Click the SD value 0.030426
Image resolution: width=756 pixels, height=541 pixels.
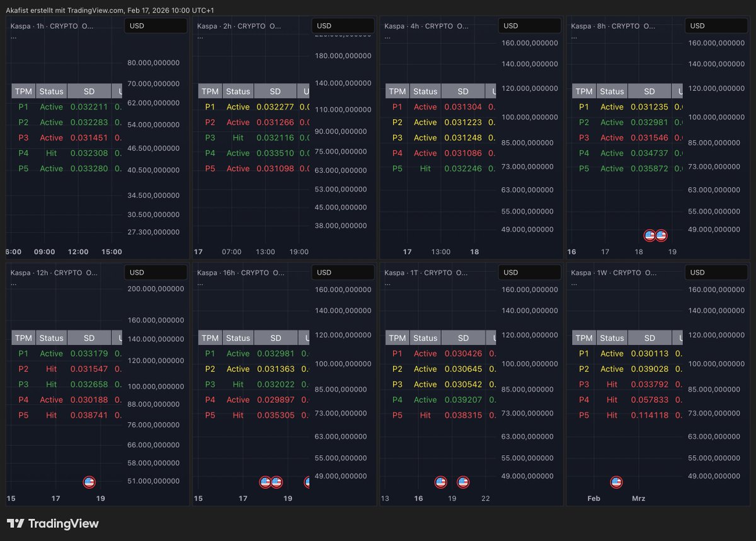click(463, 354)
